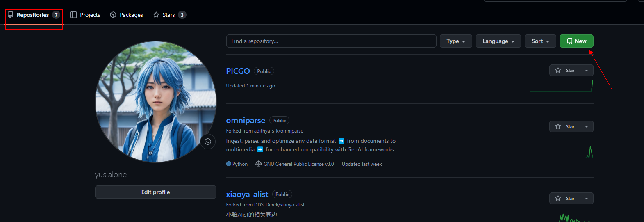Create a repository with New button

pyautogui.click(x=576, y=41)
